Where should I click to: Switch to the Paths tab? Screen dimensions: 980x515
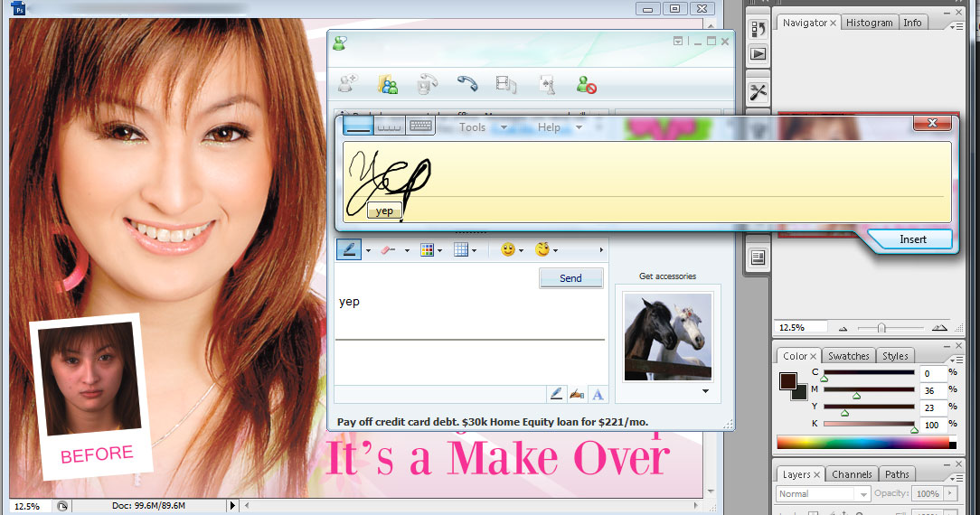[x=897, y=474]
